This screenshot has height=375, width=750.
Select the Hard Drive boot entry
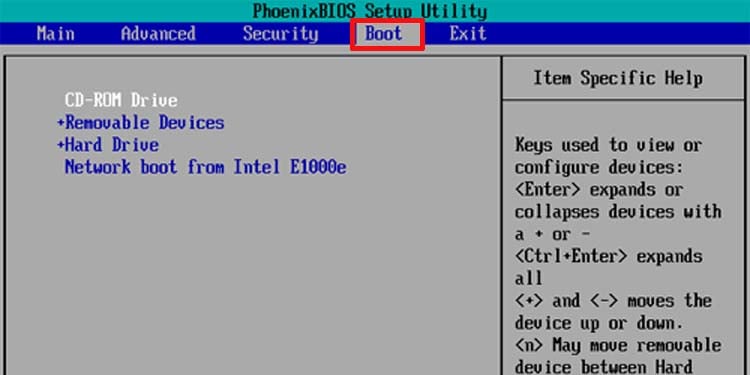pos(111,145)
